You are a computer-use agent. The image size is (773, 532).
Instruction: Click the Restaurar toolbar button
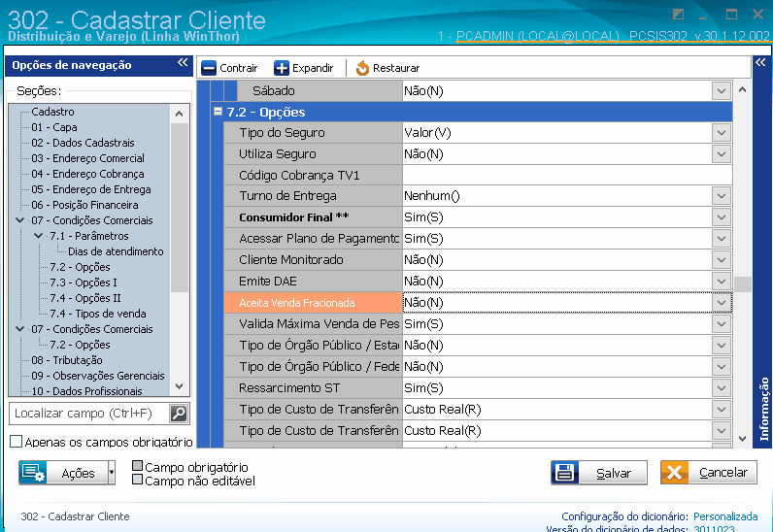[x=387, y=68]
